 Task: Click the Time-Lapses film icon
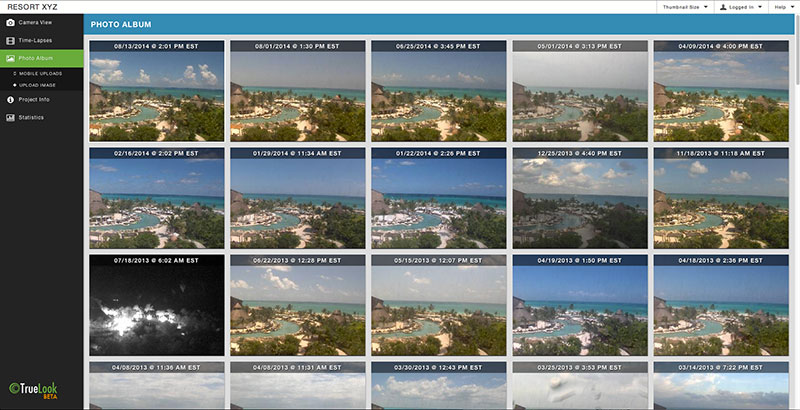click(x=10, y=40)
